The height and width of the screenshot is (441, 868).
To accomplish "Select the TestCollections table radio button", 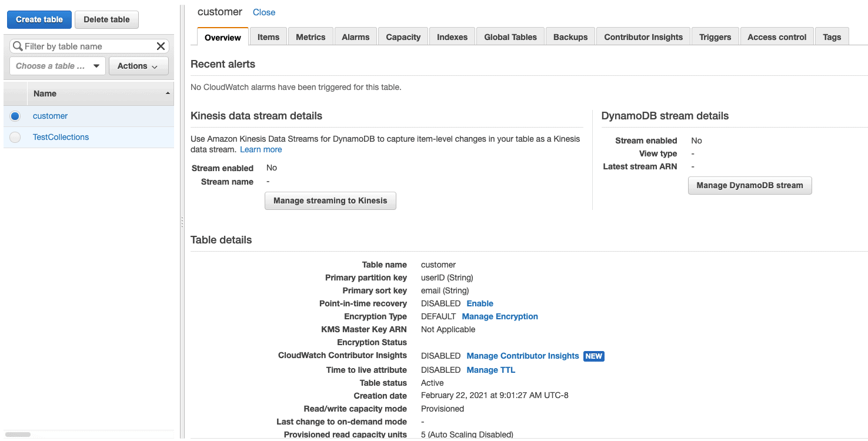I will pyautogui.click(x=15, y=138).
